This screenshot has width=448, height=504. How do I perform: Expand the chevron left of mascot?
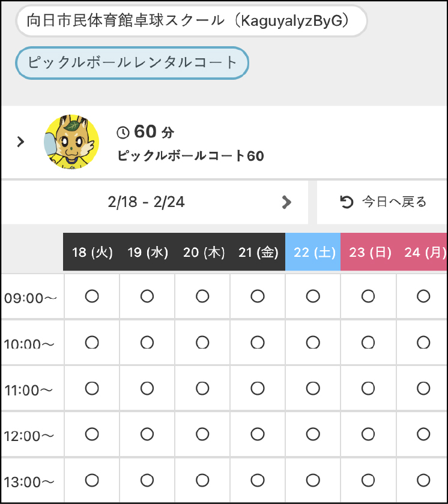pos(21,142)
